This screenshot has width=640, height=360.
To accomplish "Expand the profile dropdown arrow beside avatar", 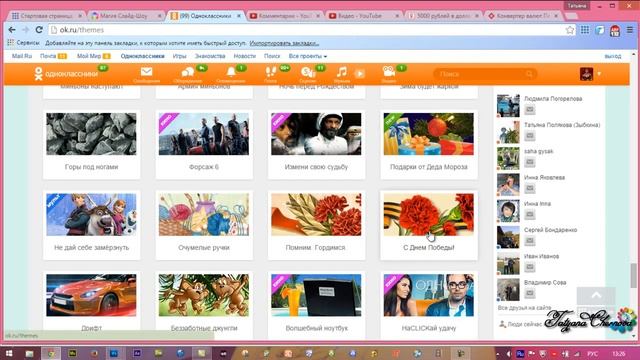I will click(x=599, y=74).
